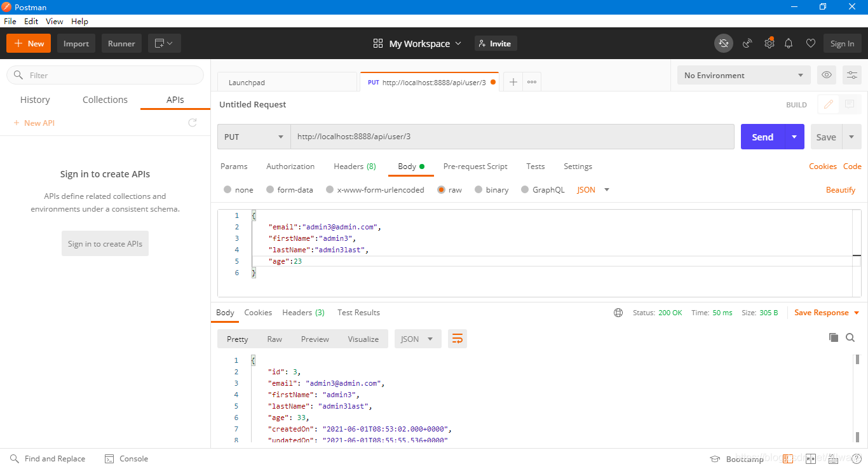This screenshot has width=868, height=469.
Task: Open the sync status icon in header
Action: tap(723, 43)
